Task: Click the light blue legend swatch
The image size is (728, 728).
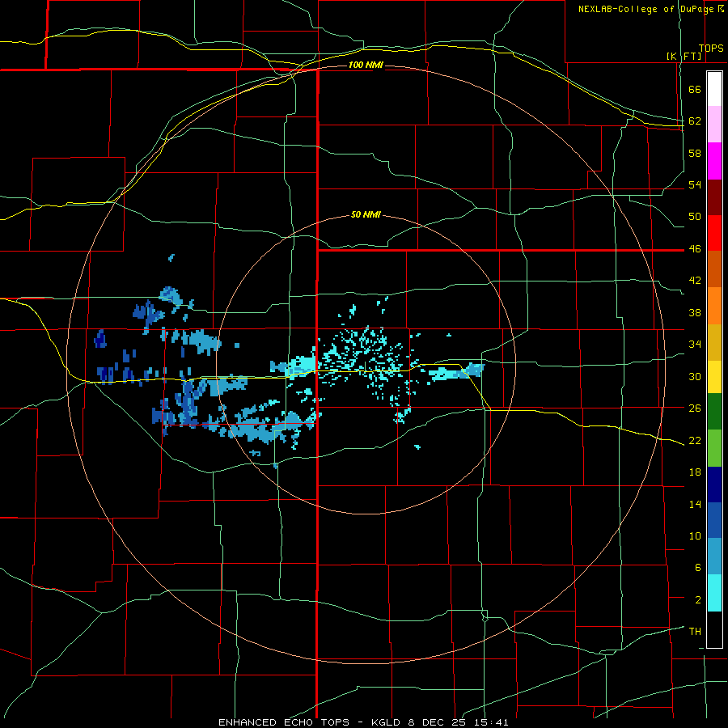Action: pos(714,557)
